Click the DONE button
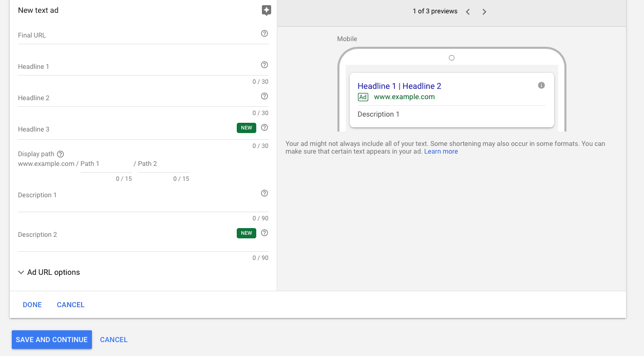644x356 pixels. [x=32, y=305]
